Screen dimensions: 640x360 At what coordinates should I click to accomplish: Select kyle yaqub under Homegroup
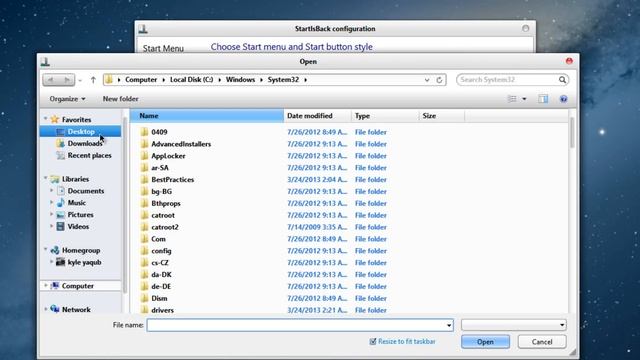84,262
